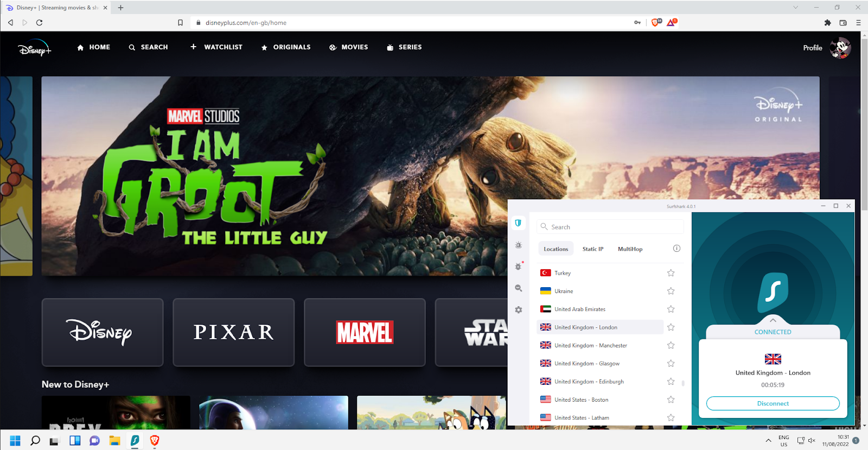Open the Windows Start menu
The width and height of the screenshot is (868, 450).
click(15, 441)
